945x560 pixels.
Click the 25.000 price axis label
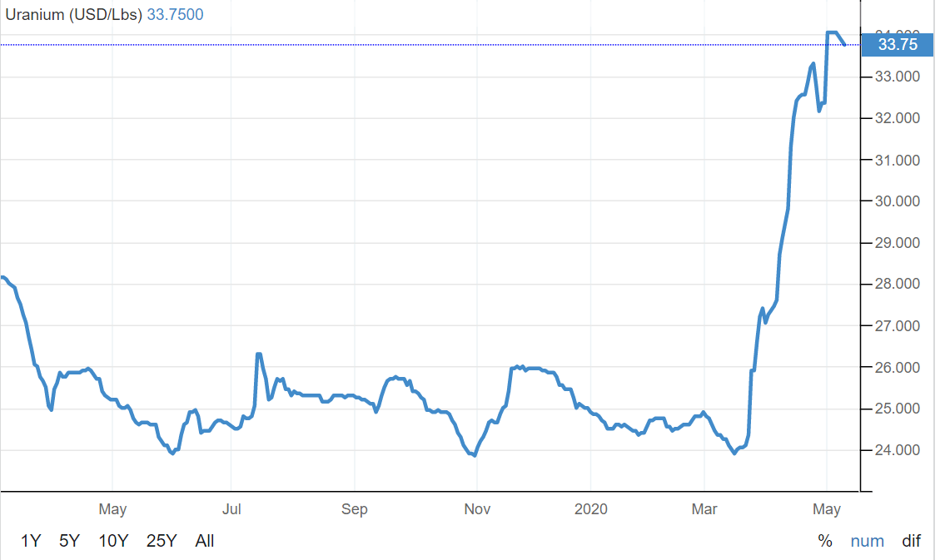click(x=898, y=409)
